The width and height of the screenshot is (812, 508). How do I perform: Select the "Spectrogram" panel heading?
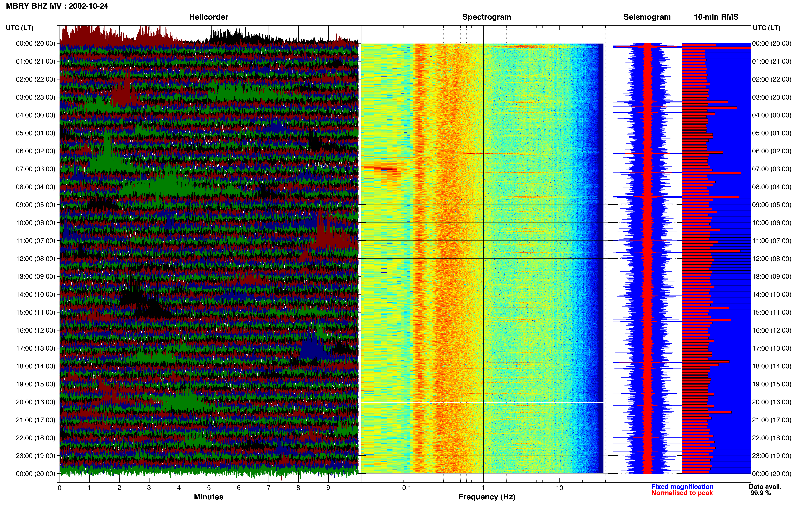487,17
